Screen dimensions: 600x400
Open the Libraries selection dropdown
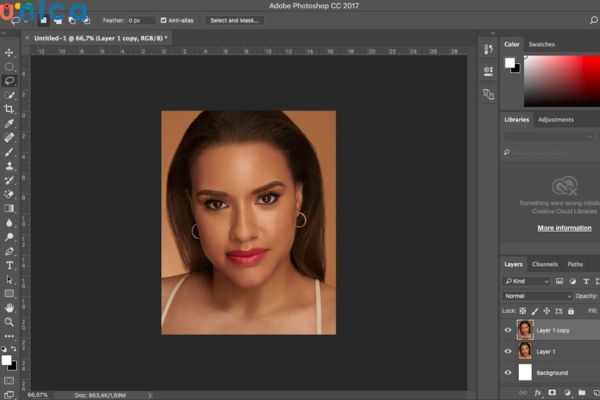click(x=548, y=136)
